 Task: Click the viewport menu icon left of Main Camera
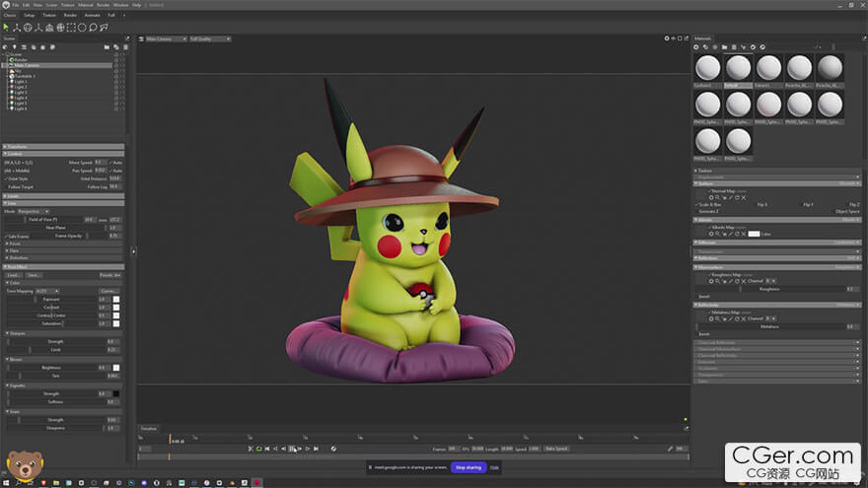point(141,39)
